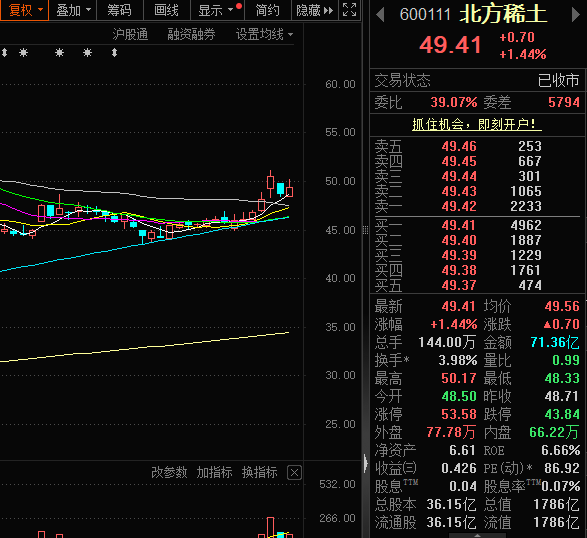Image resolution: width=587 pixels, height=538 pixels.
Task: Open the 复权 dropdown
Action: (x=24, y=10)
